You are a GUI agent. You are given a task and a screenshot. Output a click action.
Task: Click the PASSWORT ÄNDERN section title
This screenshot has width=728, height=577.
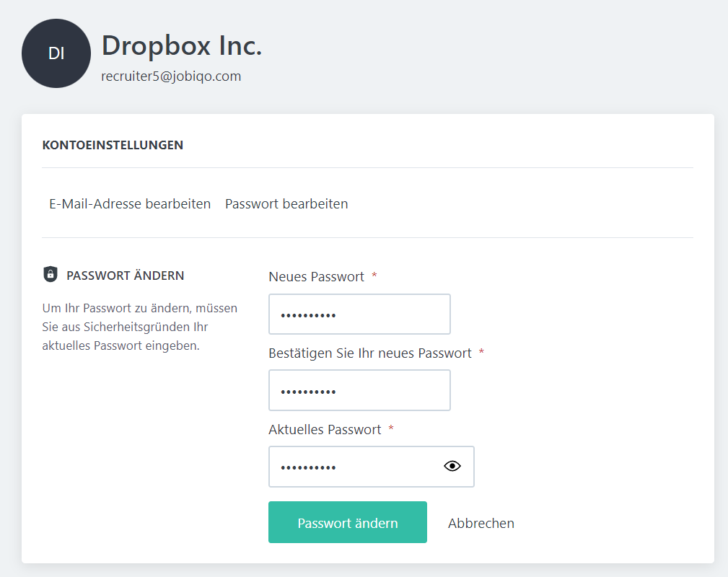click(126, 276)
